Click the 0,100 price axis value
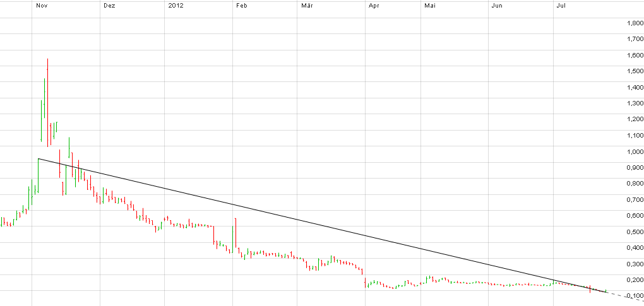The image size is (644, 306). click(635, 296)
